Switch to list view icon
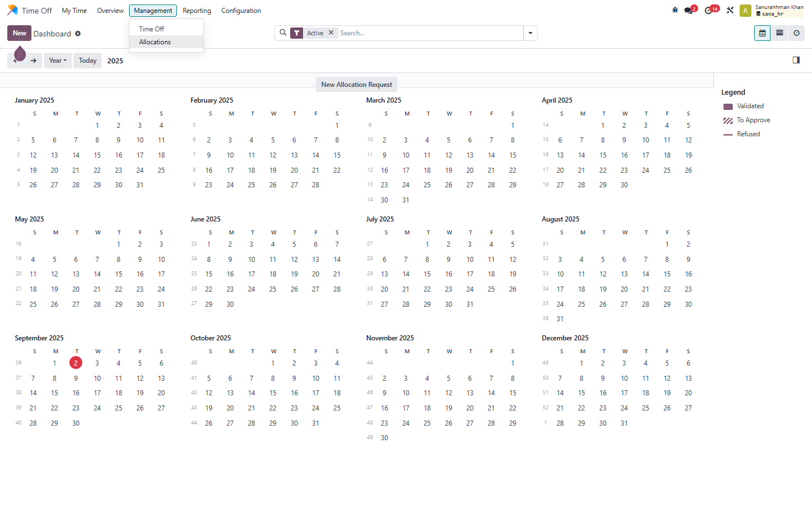Screen dimensions: 812x517 point(779,33)
